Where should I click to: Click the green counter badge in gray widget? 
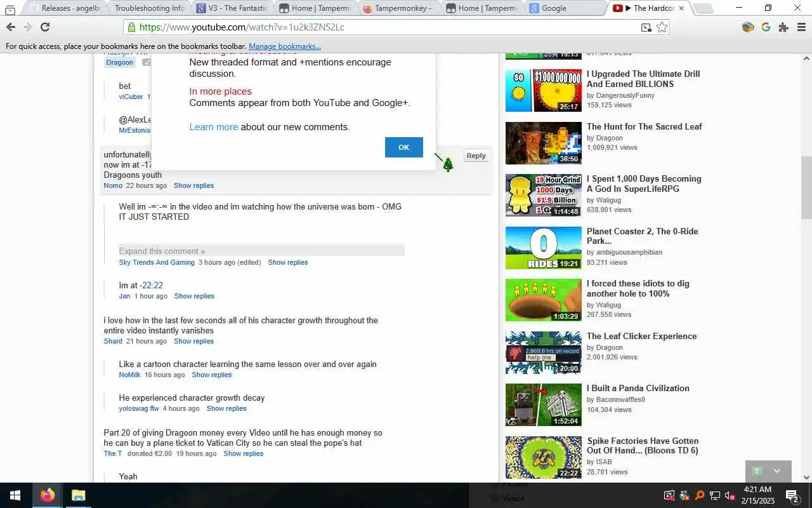tap(756, 471)
